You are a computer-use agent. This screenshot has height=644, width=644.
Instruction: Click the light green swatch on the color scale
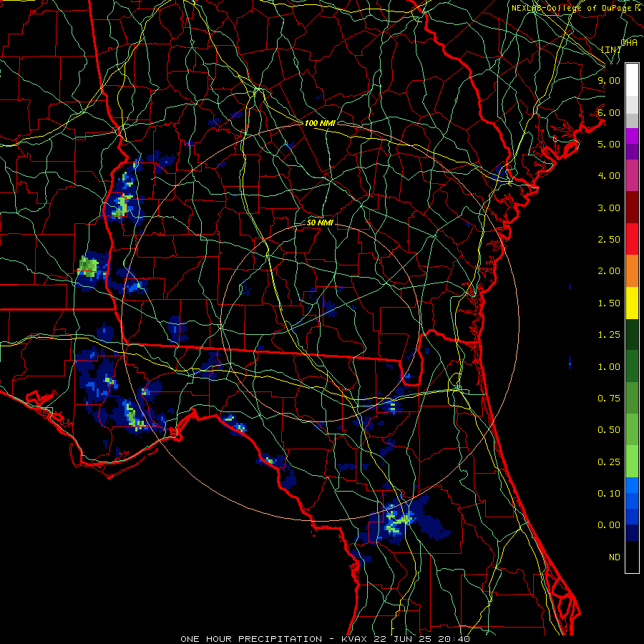pyautogui.click(x=632, y=462)
